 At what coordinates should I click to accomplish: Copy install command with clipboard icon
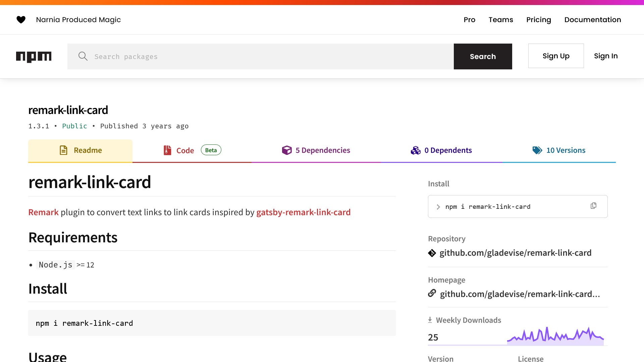[x=593, y=206]
